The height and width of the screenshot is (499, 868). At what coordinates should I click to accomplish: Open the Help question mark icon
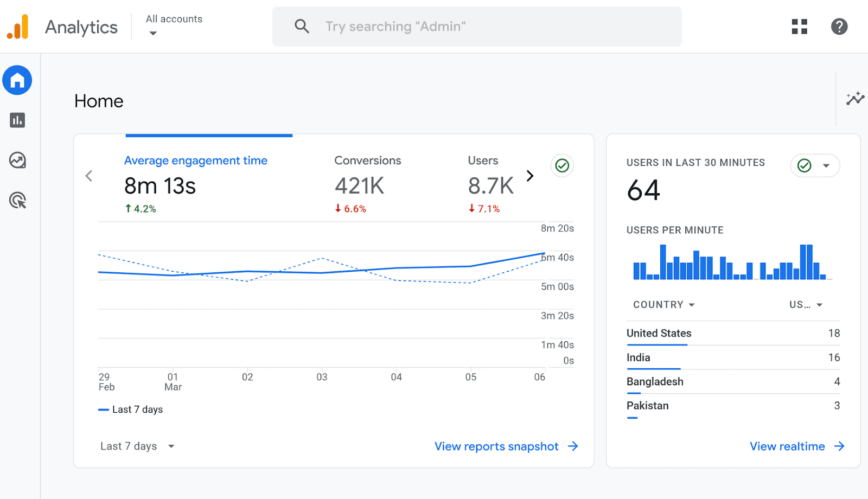pos(838,26)
